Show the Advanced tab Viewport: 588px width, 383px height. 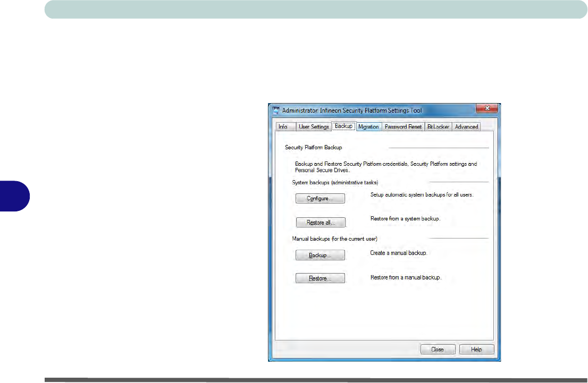(466, 127)
